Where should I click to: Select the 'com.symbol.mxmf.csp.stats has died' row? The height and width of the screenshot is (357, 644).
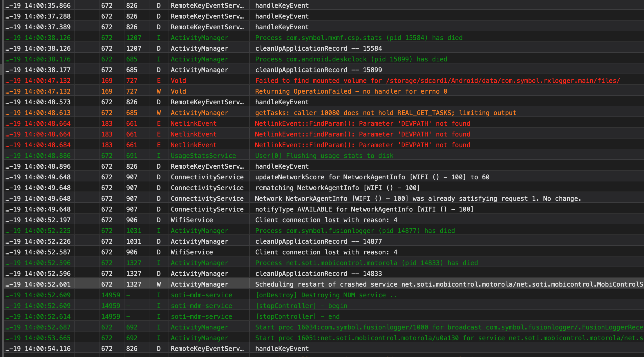[x=359, y=38]
